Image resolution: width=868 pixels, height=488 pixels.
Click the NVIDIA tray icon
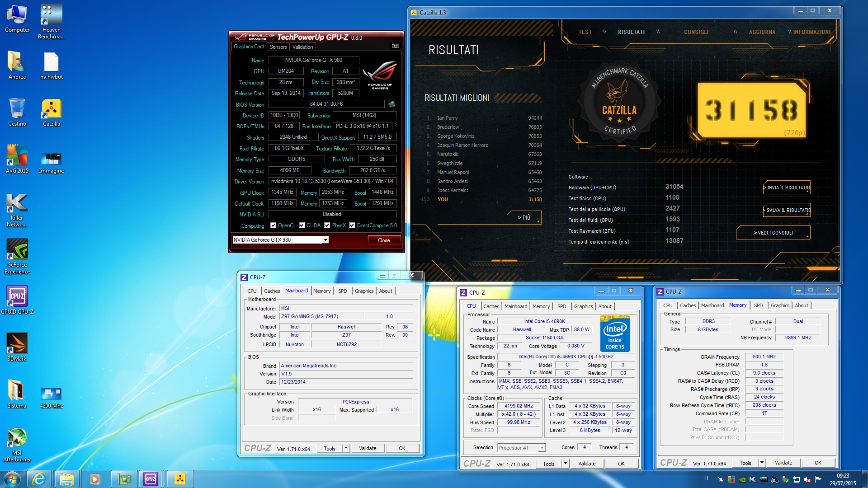pyautogui.click(x=742, y=479)
